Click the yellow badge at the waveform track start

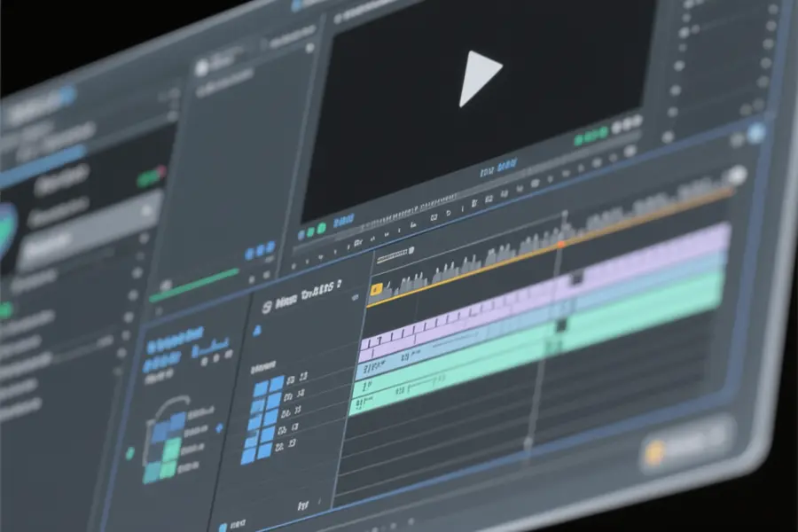376,290
